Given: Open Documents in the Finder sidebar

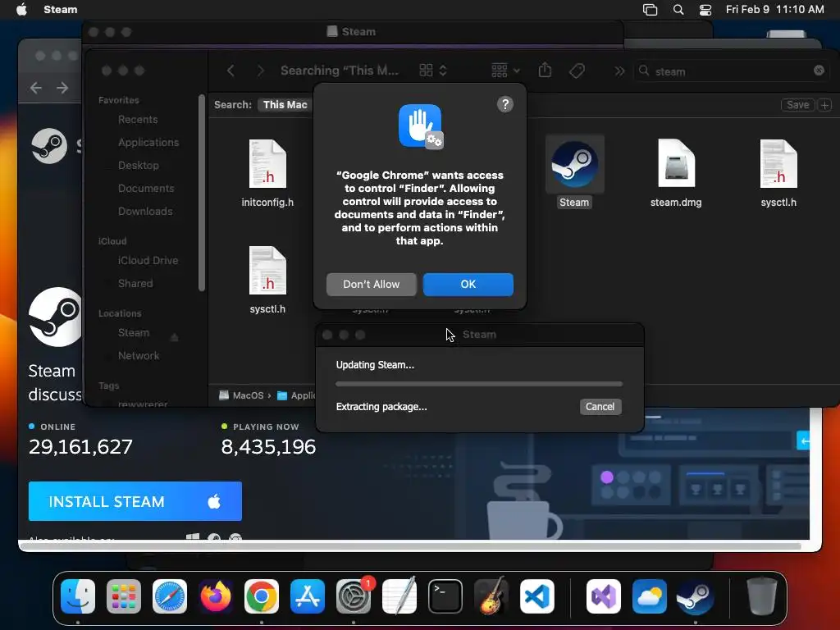Looking at the screenshot, I should pyautogui.click(x=146, y=189).
